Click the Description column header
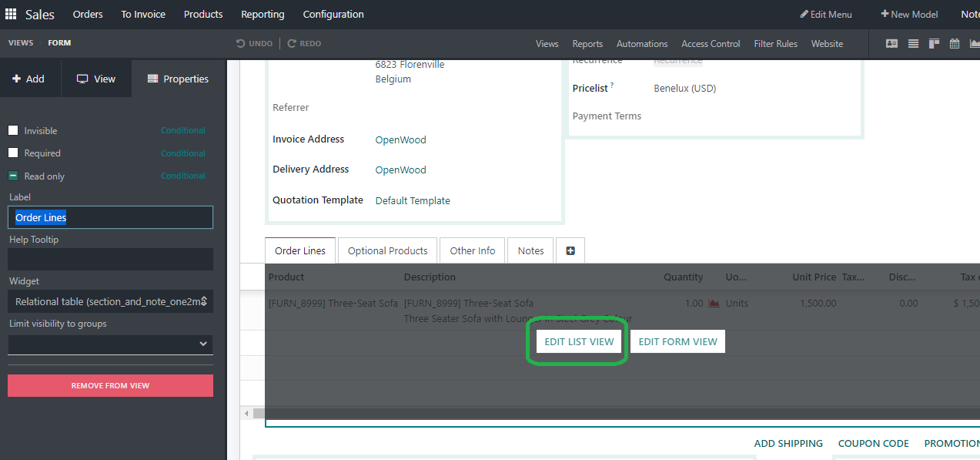 (x=430, y=277)
